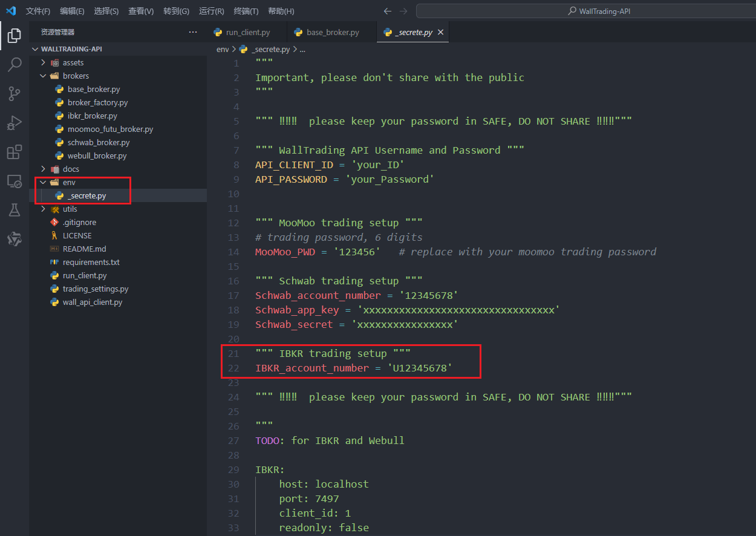Go back using the navigation arrow
The width and height of the screenshot is (756, 536).
(388, 11)
